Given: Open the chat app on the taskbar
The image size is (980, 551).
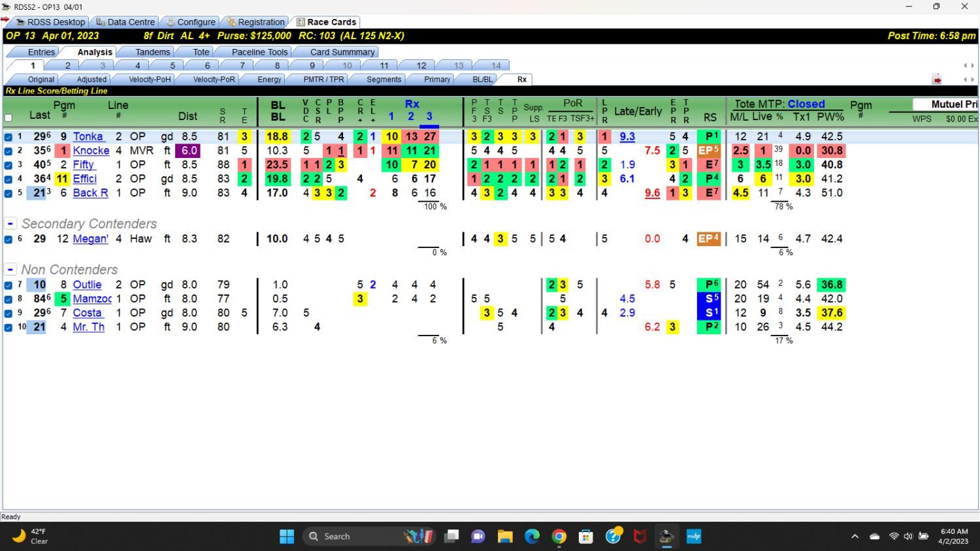Looking at the screenshot, I should coord(478,537).
